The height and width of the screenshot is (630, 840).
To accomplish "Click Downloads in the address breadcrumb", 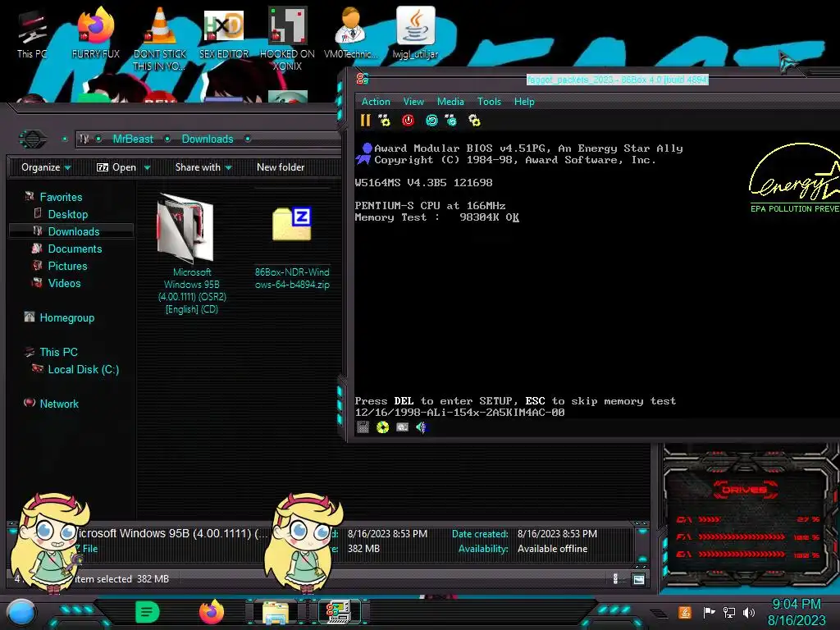I will tap(208, 139).
